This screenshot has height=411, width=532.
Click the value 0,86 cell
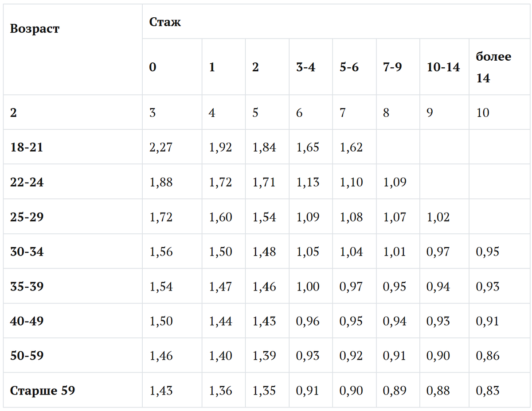click(x=499, y=356)
